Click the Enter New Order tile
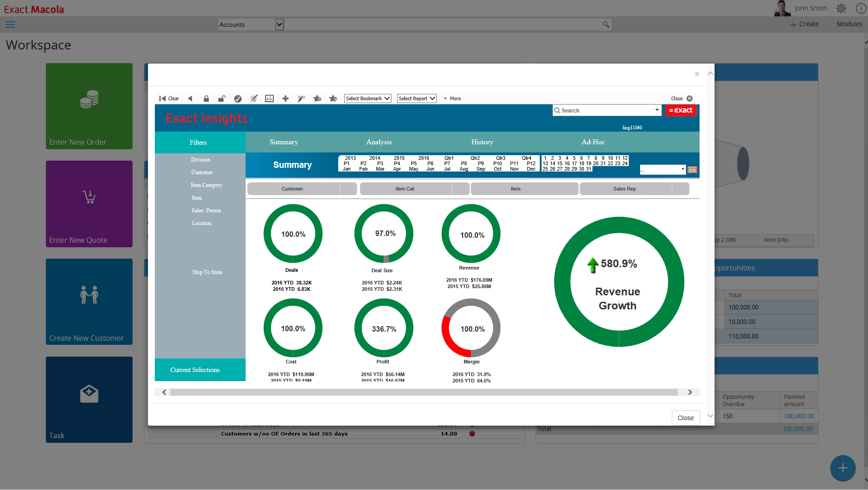This screenshot has width=868, height=490. coord(89,106)
